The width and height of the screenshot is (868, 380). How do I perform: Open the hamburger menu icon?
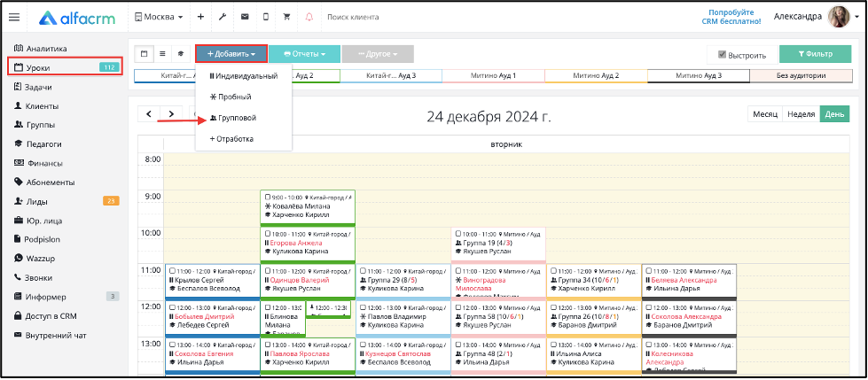tap(14, 17)
